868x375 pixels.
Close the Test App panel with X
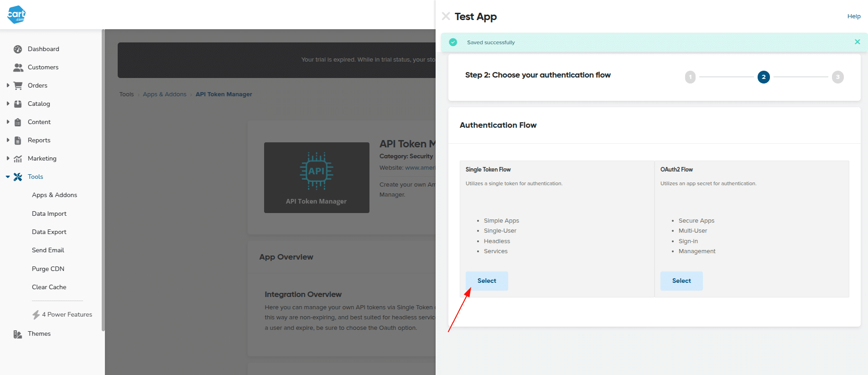coord(446,16)
